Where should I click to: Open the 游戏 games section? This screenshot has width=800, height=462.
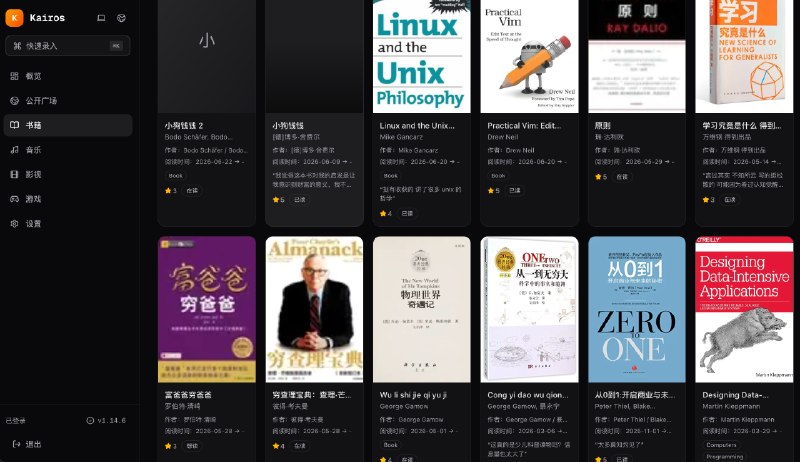coord(68,199)
